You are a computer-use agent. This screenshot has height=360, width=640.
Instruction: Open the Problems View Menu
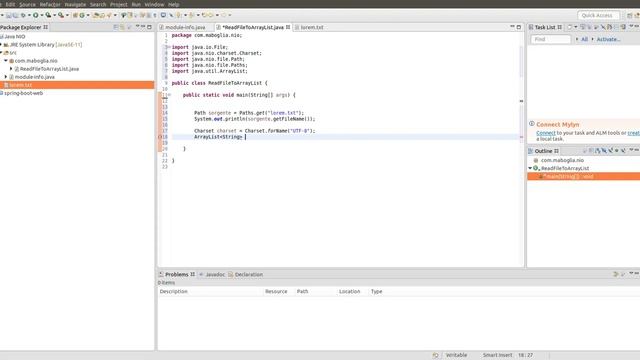[x=631, y=273]
